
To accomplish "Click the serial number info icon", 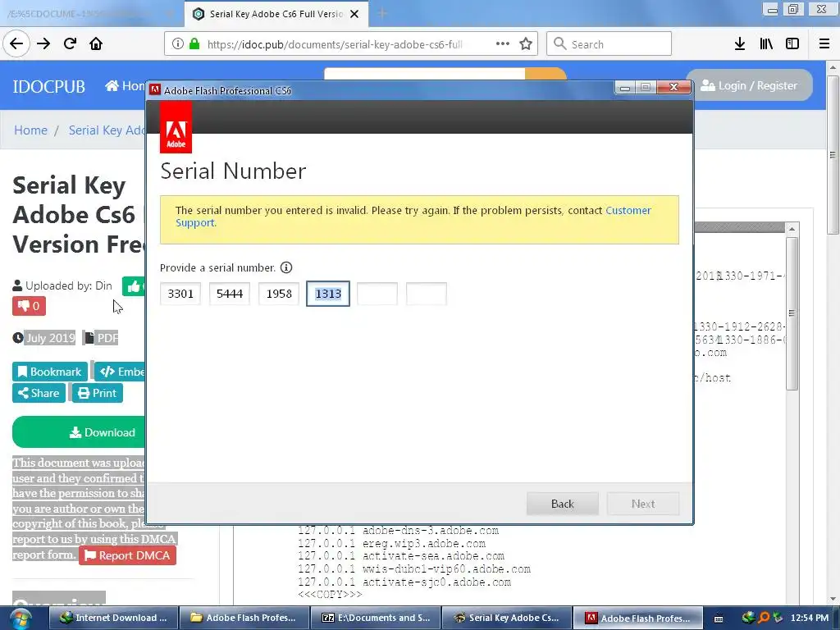I will pos(286,267).
